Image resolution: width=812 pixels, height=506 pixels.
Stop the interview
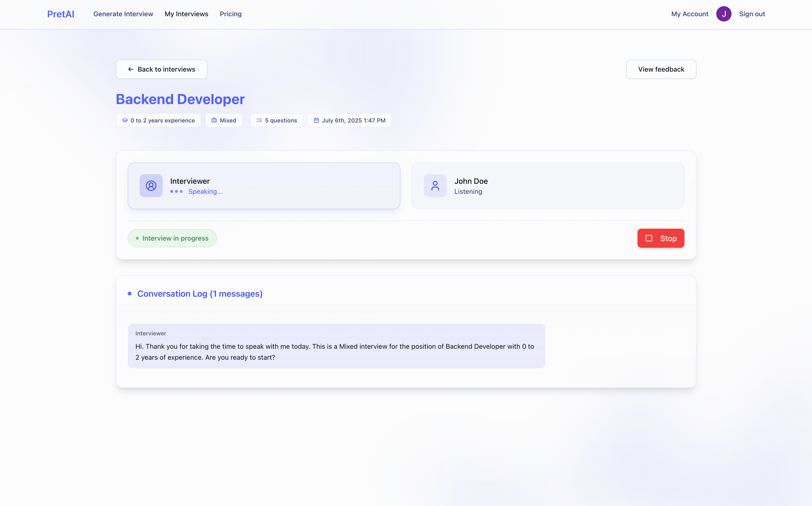(x=661, y=238)
